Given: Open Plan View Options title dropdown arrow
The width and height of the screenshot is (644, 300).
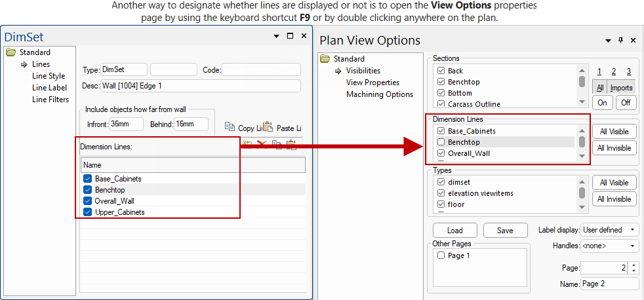Looking at the screenshot, I should (x=609, y=41).
